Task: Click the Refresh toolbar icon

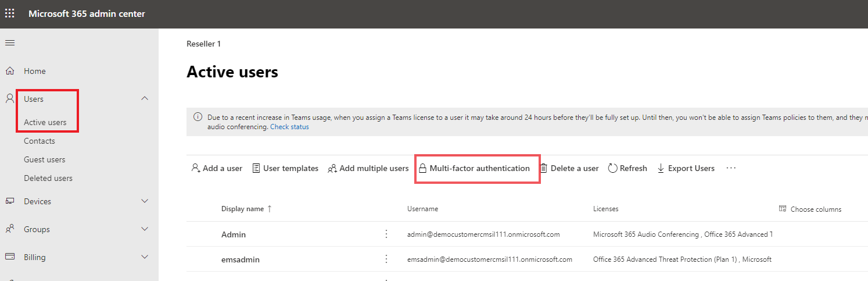Action: [612, 168]
